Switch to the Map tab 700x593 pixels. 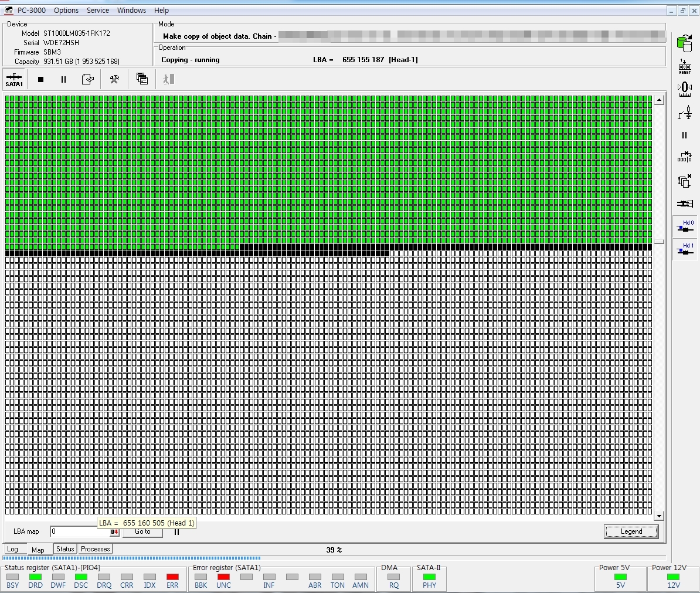coord(38,550)
